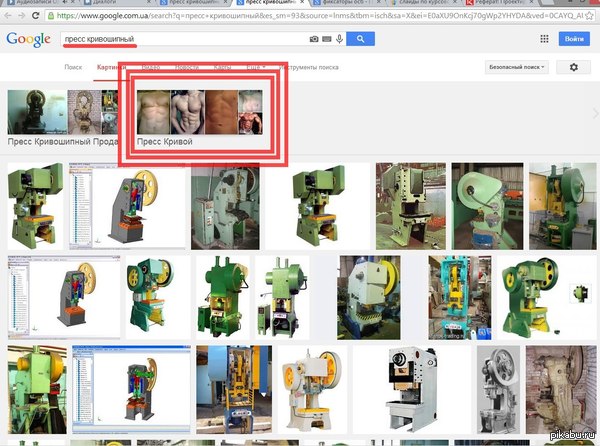The width and height of the screenshot is (600, 446).
Task: Activate voice search microphone icon
Action: pos(340,39)
